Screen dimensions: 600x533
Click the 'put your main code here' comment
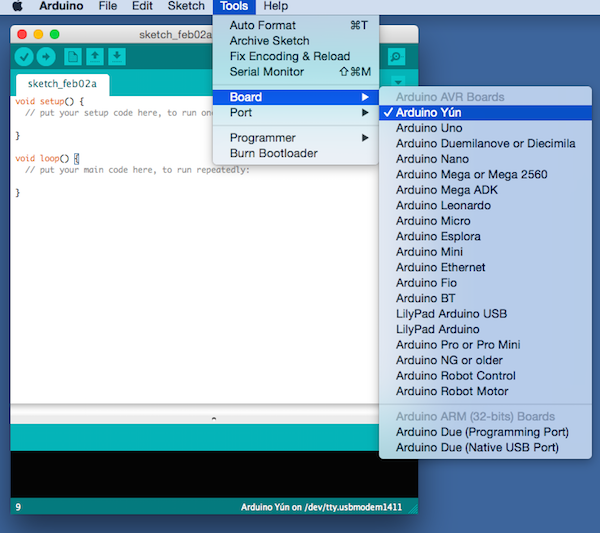(137, 170)
